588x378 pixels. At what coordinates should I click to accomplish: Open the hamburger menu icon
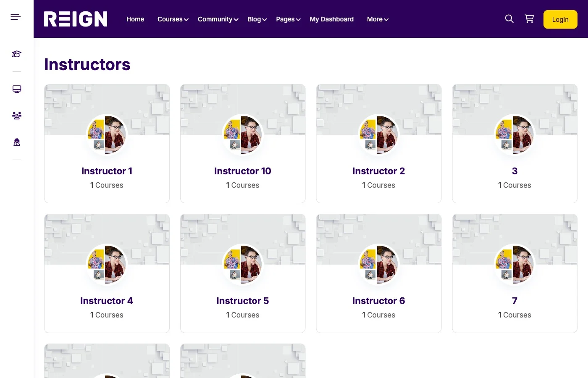(16, 17)
